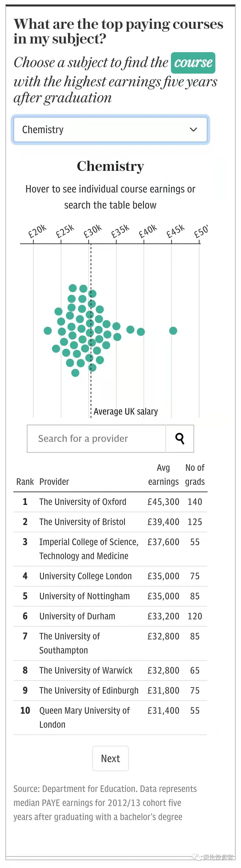241x868 pixels.
Task: Click the Average UK salary label
Action: pos(125,411)
